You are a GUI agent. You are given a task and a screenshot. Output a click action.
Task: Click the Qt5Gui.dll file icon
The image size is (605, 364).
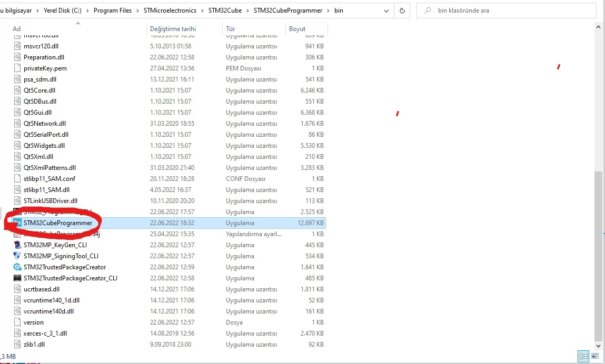coord(17,112)
